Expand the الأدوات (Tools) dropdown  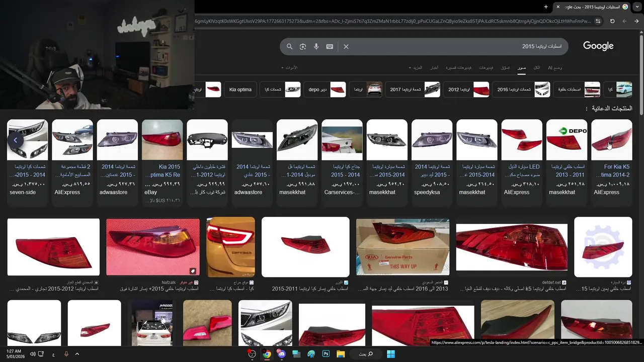coord(290,67)
